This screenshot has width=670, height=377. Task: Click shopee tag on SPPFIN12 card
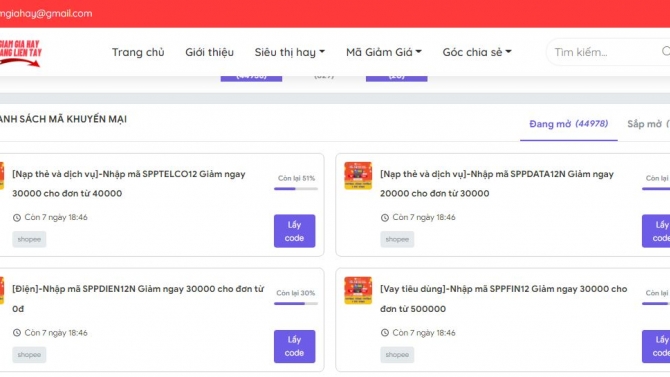point(397,355)
